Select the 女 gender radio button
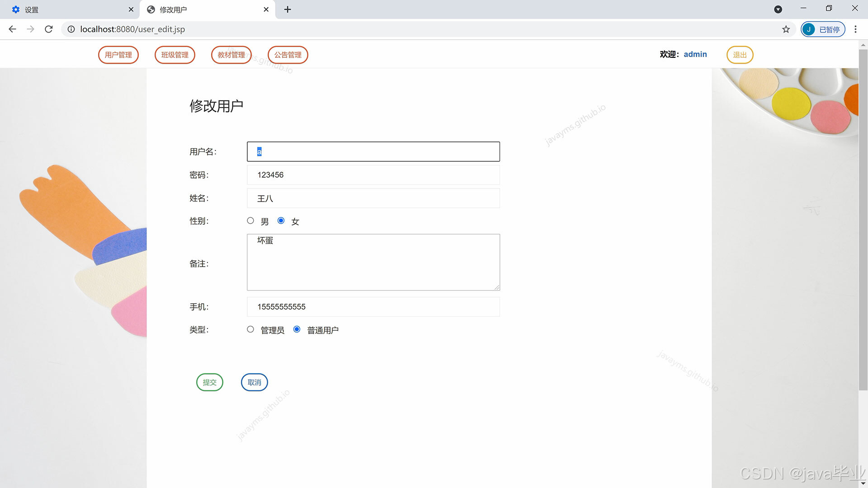 coord(281,221)
